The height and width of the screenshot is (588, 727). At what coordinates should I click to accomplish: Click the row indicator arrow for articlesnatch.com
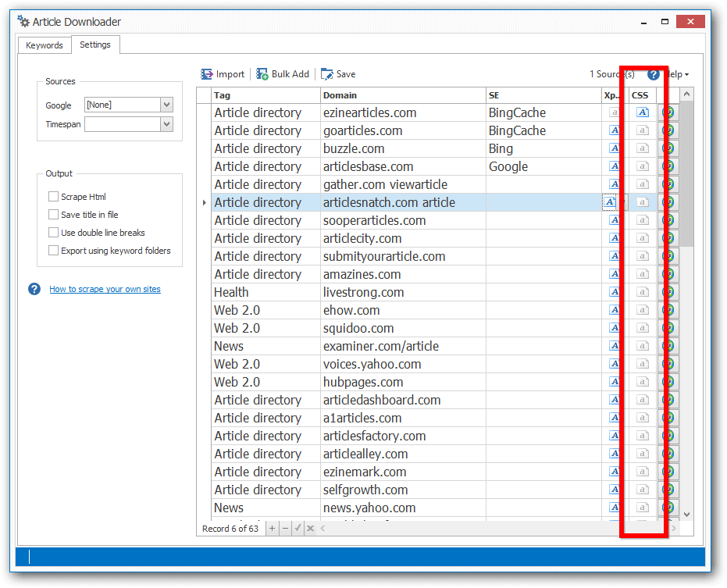click(x=204, y=203)
